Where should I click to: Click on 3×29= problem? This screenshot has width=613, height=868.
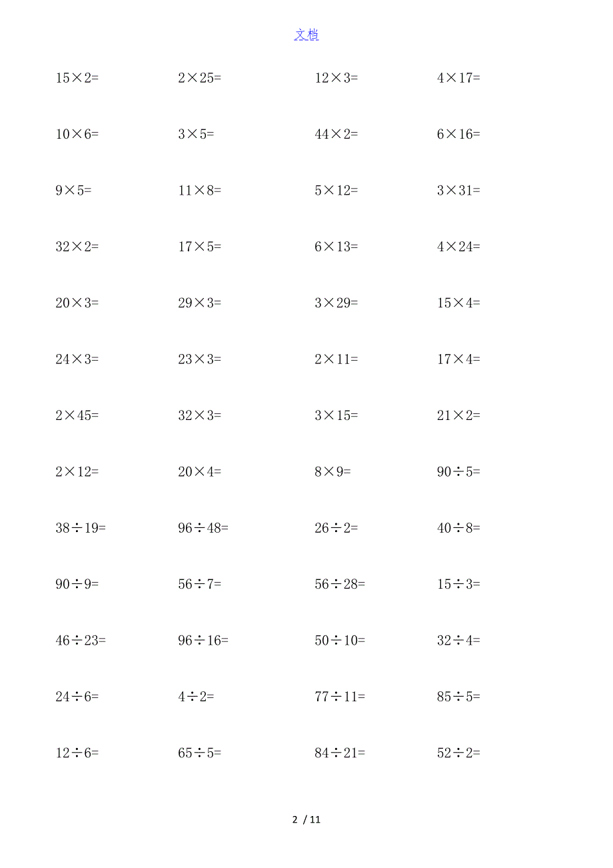pos(336,303)
